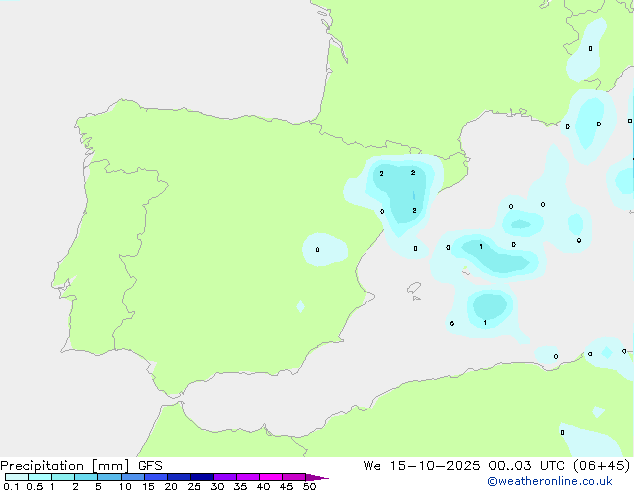Pick the 45–50 mm legend swatch

click(294, 477)
